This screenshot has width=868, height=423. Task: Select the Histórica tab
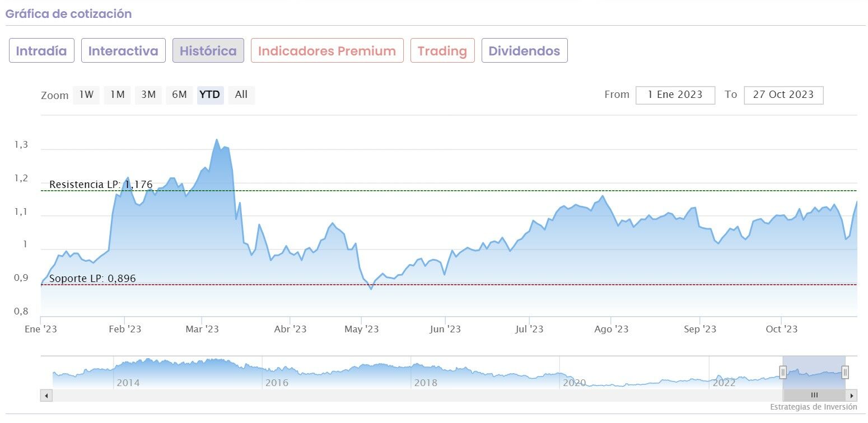pos(208,51)
